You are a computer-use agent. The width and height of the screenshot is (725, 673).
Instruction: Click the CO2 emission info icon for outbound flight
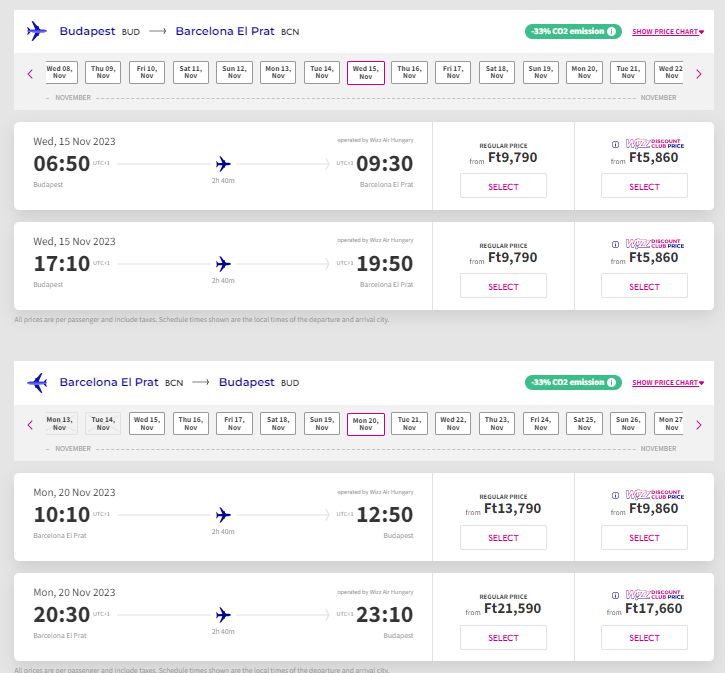point(611,31)
